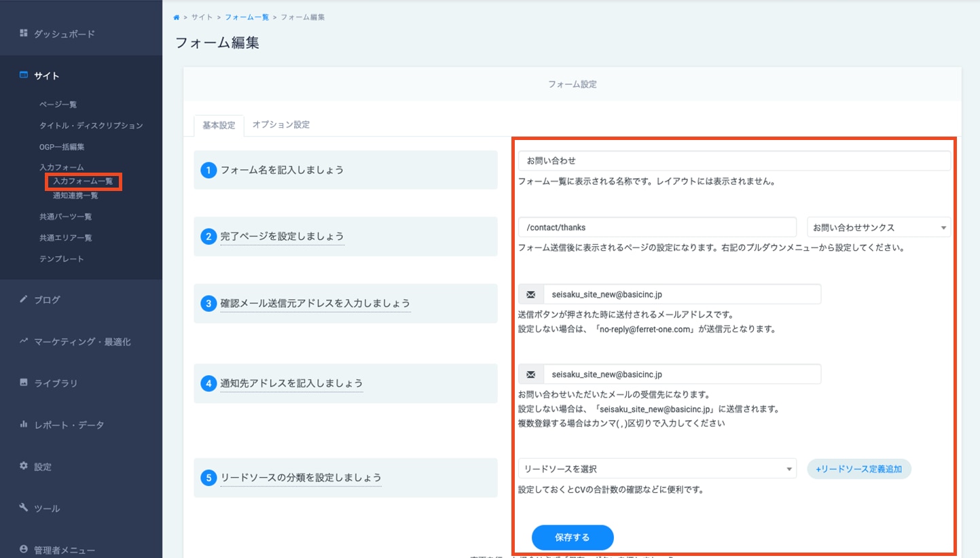
Task: Click envelope icon of confirmation sender address
Action: 531,294
